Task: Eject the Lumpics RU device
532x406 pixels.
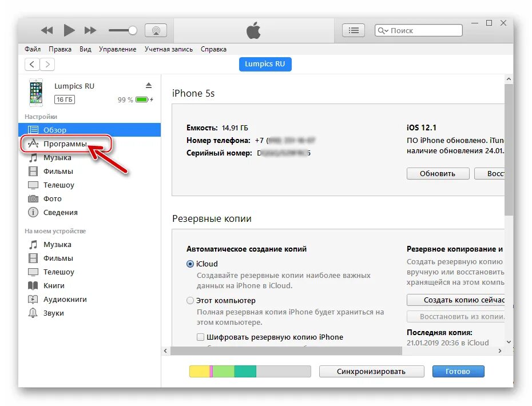Action: (x=149, y=85)
